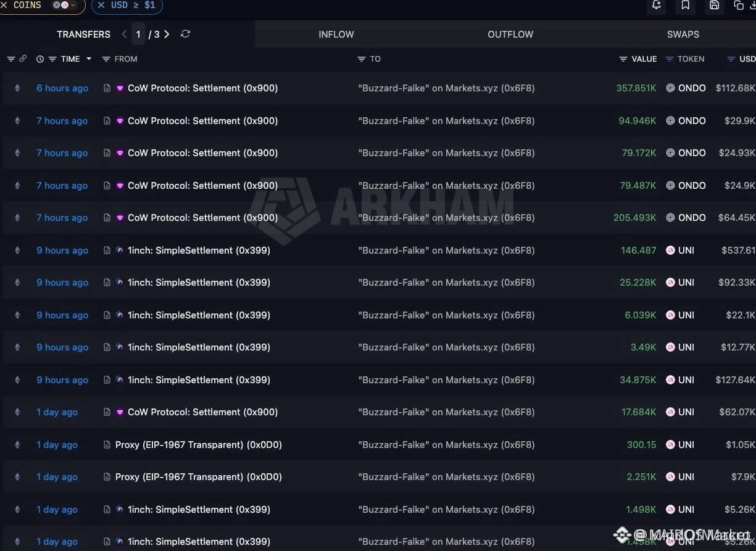Image resolution: width=756 pixels, height=551 pixels.
Task: Click the value 357.851K
Action: 636,88
